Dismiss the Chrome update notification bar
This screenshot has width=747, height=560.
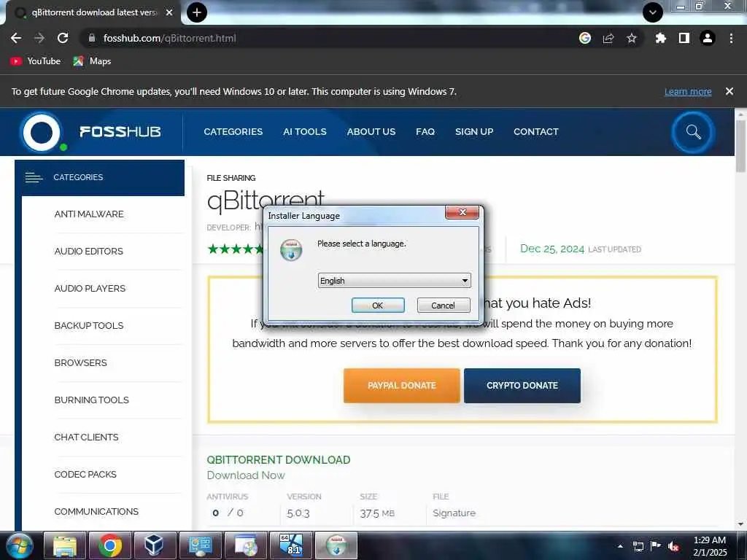click(729, 91)
